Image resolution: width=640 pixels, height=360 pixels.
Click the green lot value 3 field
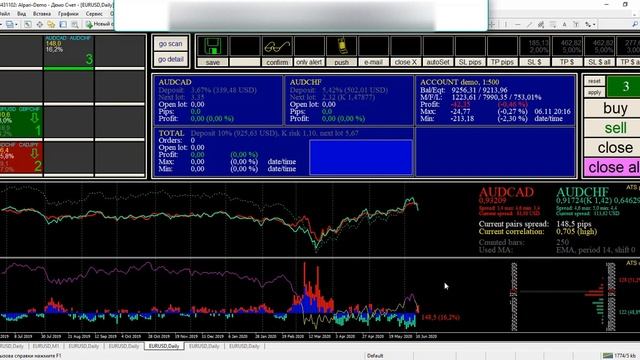pos(624,87)
